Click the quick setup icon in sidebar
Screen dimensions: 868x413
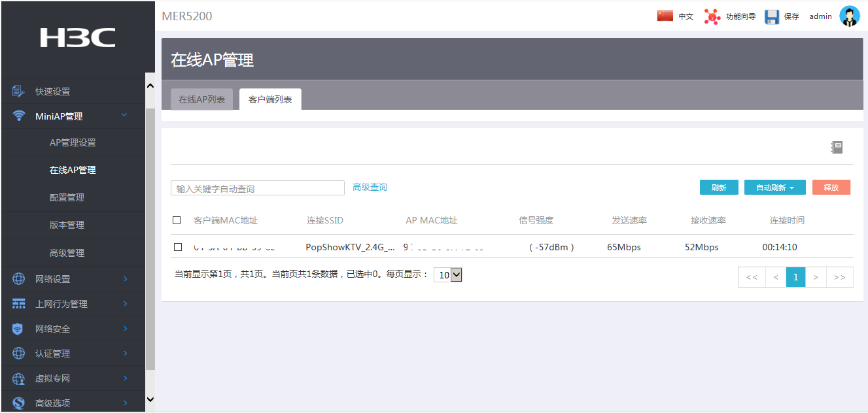[x=18, y=91]
